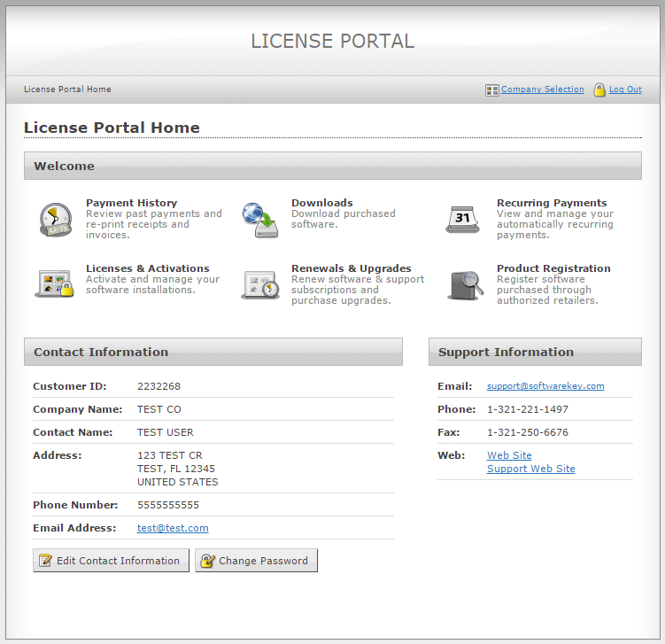Click the Licenses & Activations padlock icon
This screenshot has height=644, width=665.
[55, 283]
